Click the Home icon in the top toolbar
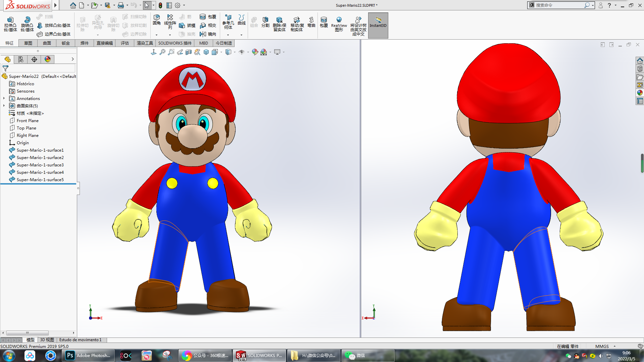The height and width of the screenshot is (362, 644). click(73, 5)
